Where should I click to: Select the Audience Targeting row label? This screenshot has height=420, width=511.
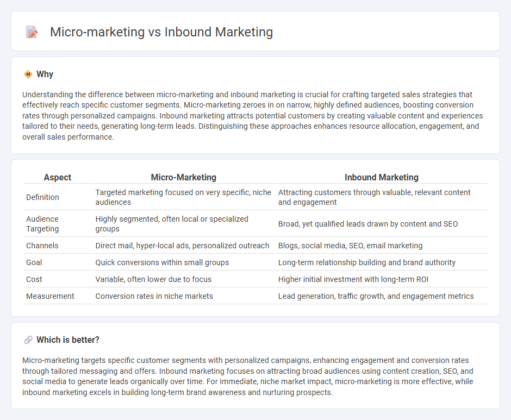(x=42, y=224)
